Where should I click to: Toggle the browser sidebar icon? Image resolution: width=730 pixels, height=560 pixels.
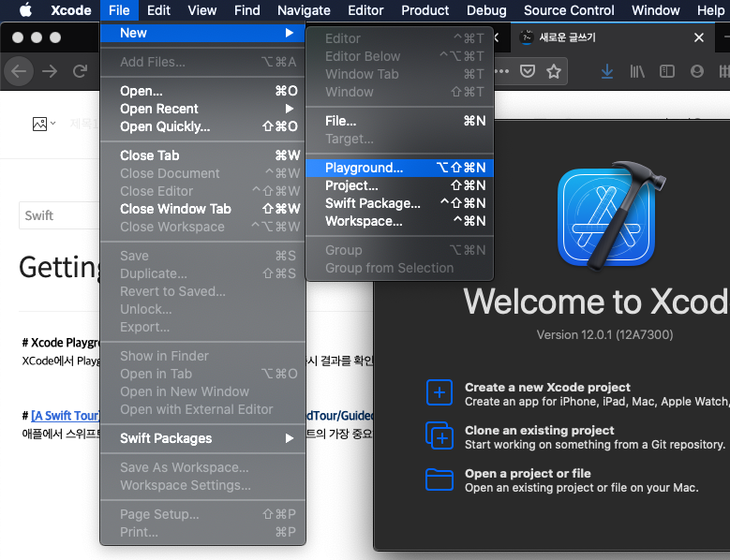pyautogui.click(x=666, y=71)
